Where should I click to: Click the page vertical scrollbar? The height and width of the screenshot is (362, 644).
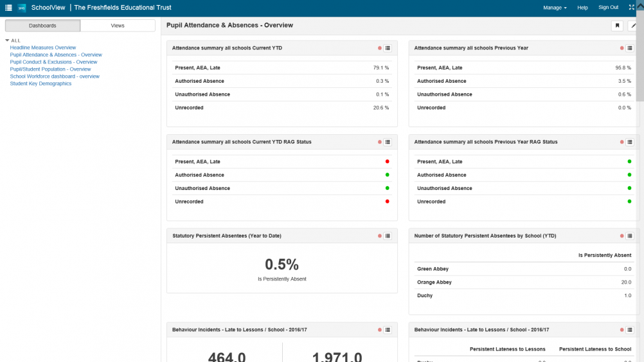coord(640,55)
